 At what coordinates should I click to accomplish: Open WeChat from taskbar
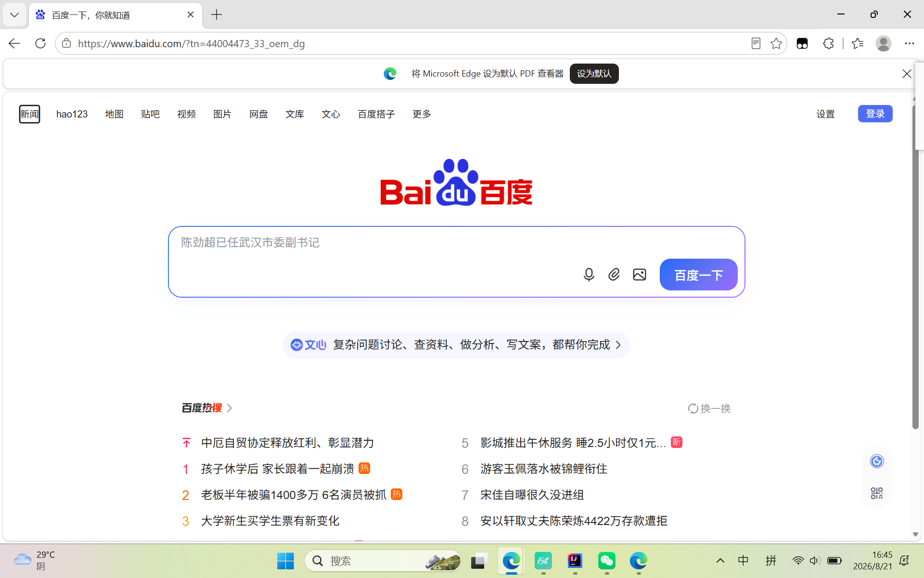[607, 561]
